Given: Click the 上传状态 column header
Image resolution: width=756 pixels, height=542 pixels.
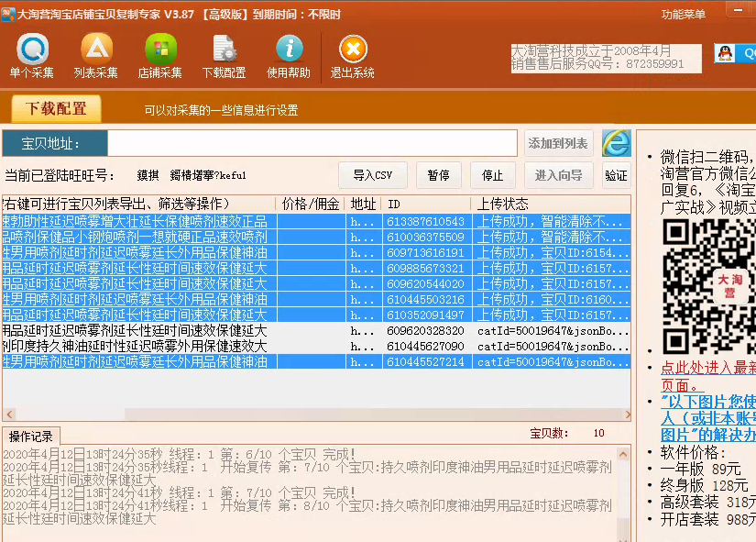Looking at the screenshot, I should 551,205.
